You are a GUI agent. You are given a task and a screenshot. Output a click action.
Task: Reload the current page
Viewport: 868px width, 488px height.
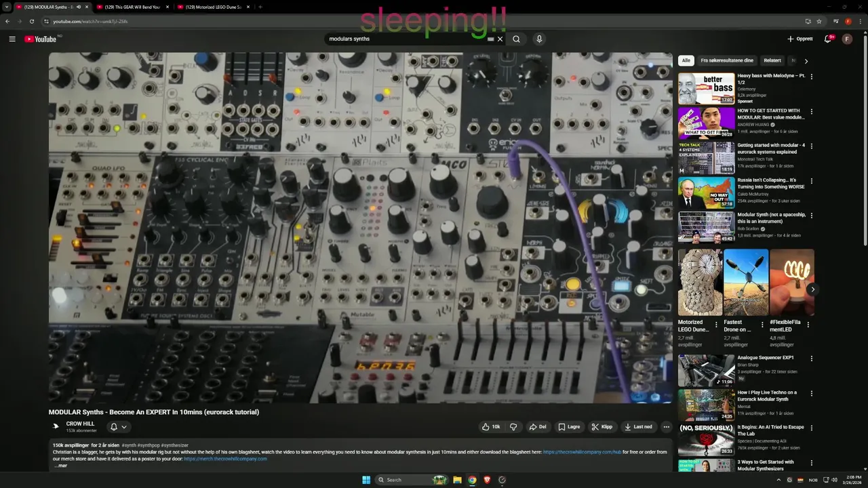click(31, 21)
